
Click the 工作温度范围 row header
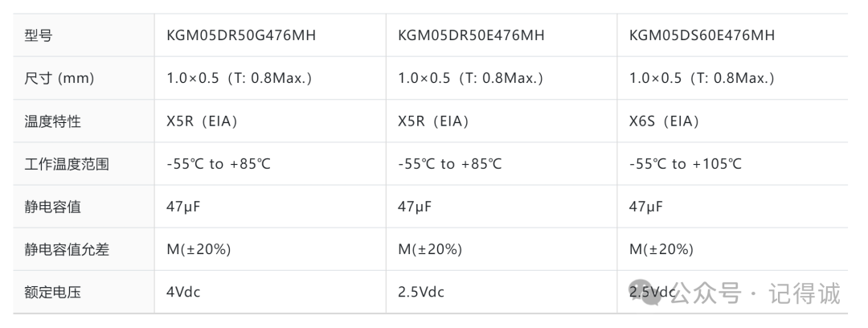click(67, 164)
